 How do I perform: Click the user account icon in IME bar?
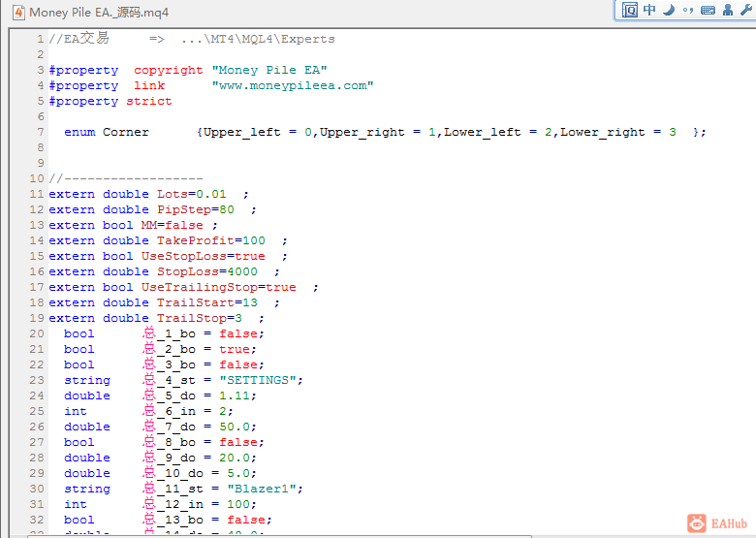[x=728, y=10]
